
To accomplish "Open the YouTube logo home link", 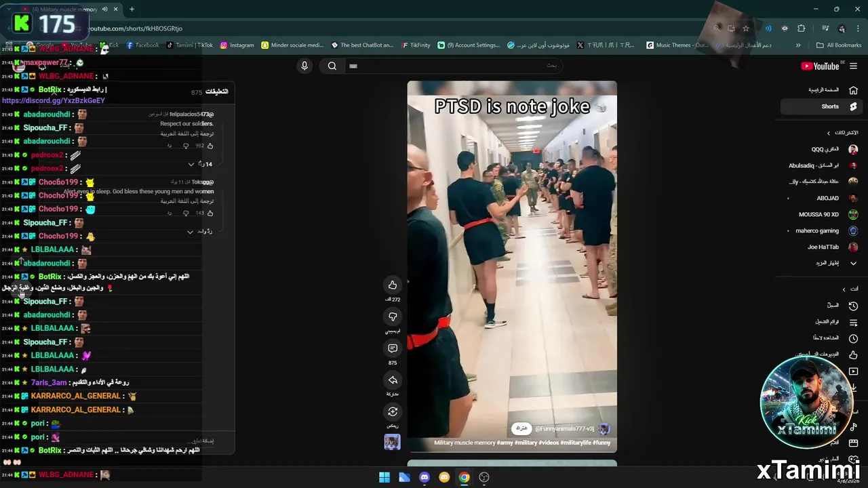I will click(820, 66).
